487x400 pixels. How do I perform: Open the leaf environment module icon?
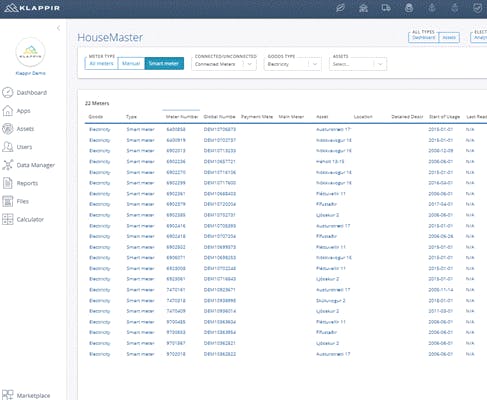pos(340,8)
